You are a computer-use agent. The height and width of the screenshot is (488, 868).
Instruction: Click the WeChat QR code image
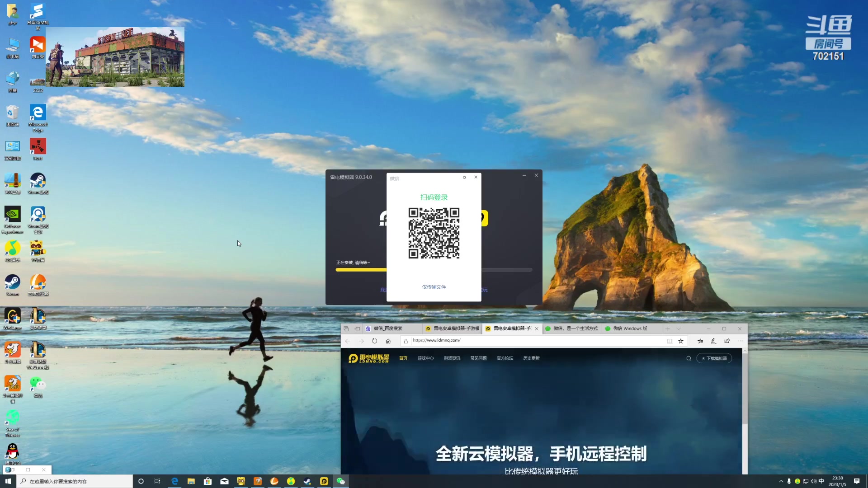(434, 233)
